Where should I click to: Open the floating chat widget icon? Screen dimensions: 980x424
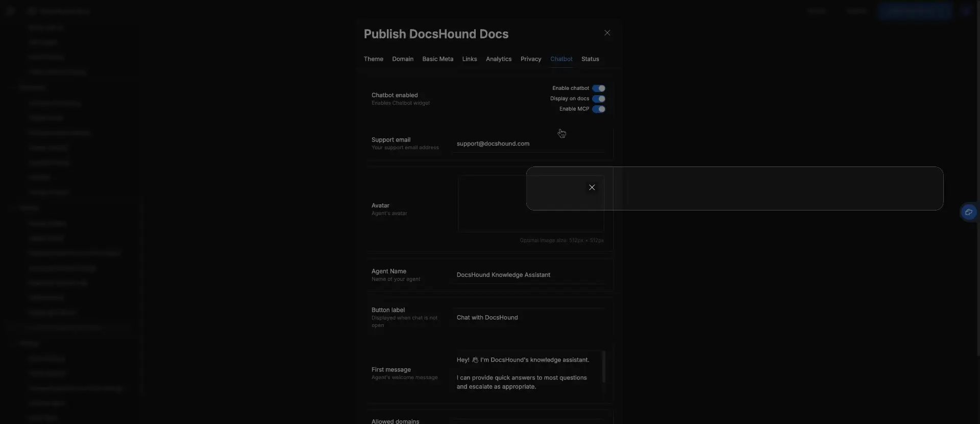969,212
